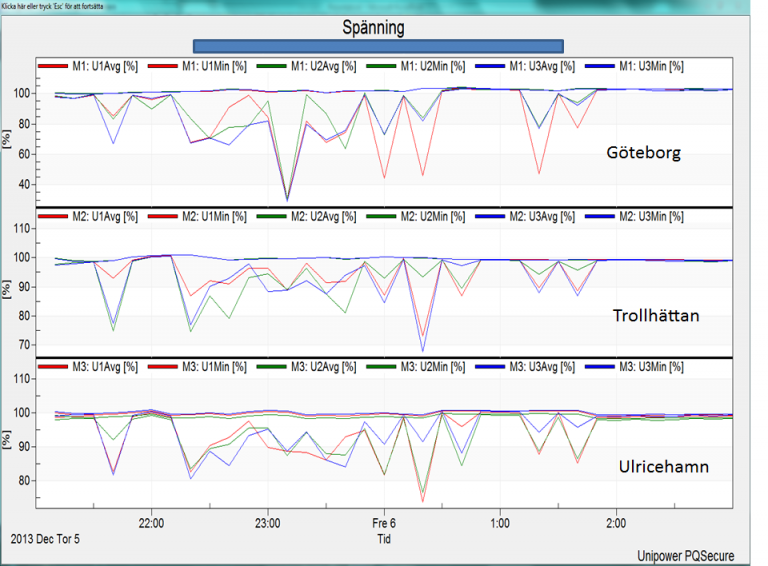Click the M1: U3Min blue legend swatch
This screenshot has height=566, width=768.
point(600,66)
